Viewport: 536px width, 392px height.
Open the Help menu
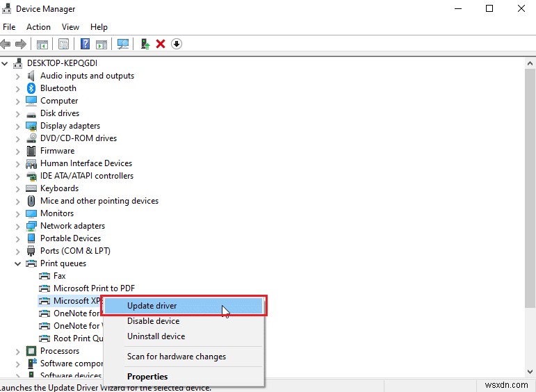coord(99,26)
